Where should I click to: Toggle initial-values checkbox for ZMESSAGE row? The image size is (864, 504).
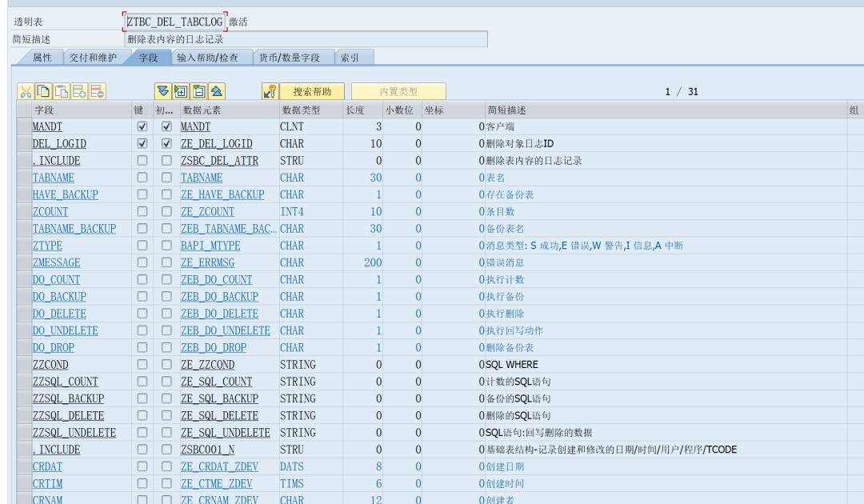pos(166,262)
